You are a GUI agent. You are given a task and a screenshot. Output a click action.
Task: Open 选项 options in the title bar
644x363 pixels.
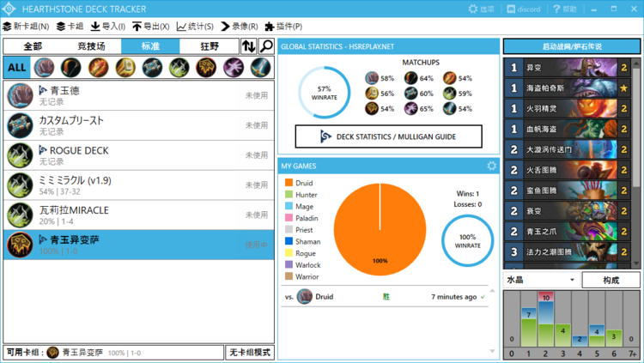pos(482,9)
